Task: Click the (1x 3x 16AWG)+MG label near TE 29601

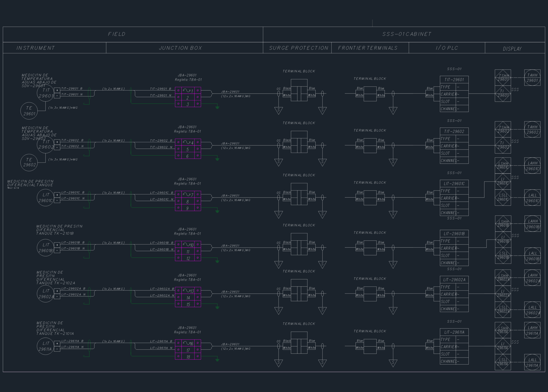Action: click(x=63, y=108)
